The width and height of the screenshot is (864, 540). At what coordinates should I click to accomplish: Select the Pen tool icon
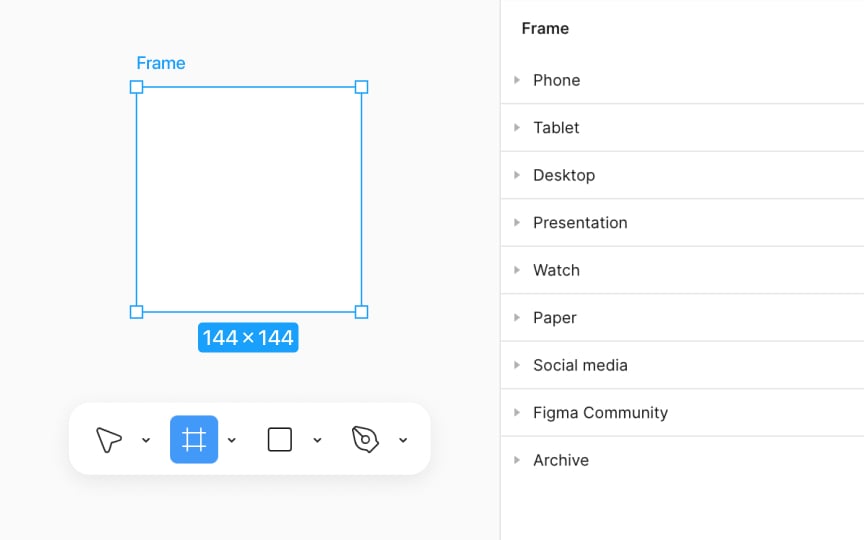coord(365,440)
